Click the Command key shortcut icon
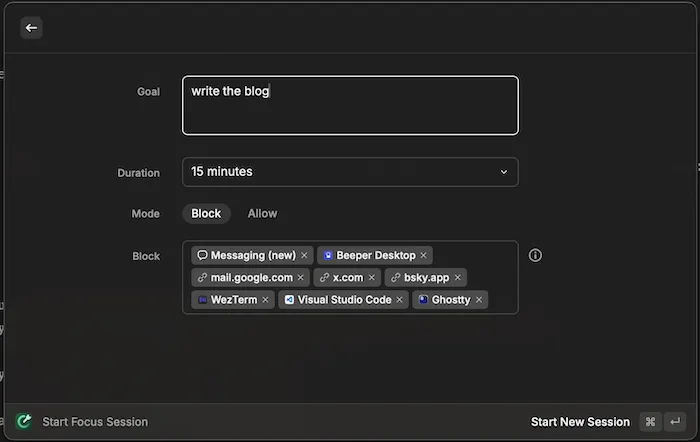Viewport: 700px width, 442px height. (650, 422)
